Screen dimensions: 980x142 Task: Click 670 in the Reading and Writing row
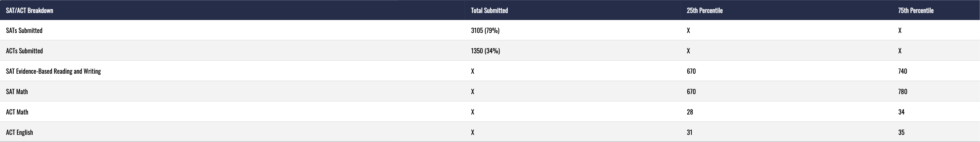691,71
